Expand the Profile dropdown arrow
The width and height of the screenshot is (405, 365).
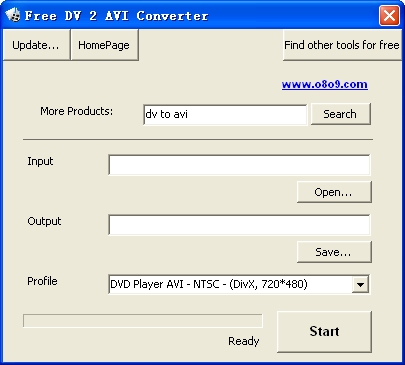(360, 285)
